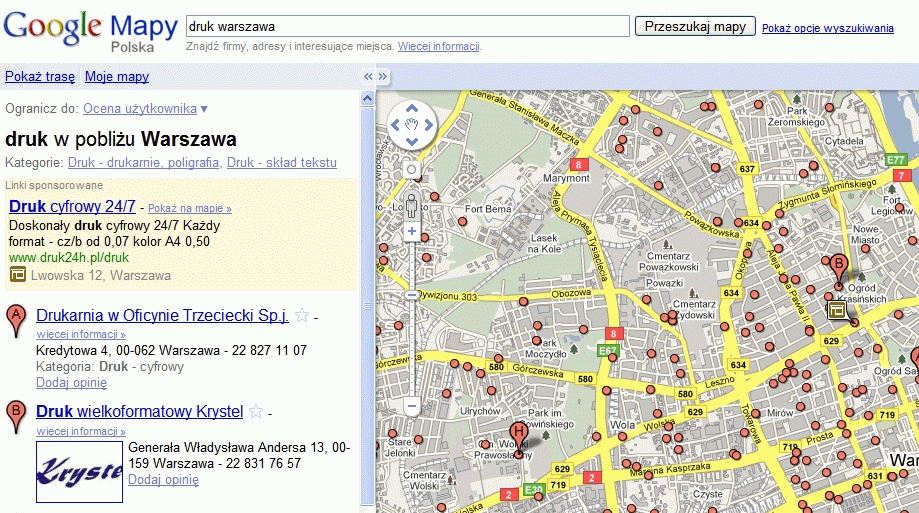Click więcej informacji under Krystel result
The image size is (919, 513).
point(81,431)
